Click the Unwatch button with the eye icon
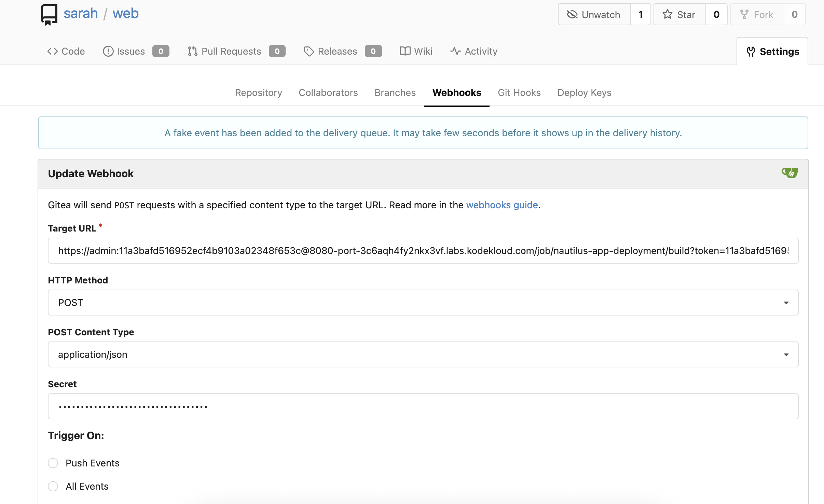Image resolution: width=824 pixels, height=504 pixels. [x=594, y=14]
